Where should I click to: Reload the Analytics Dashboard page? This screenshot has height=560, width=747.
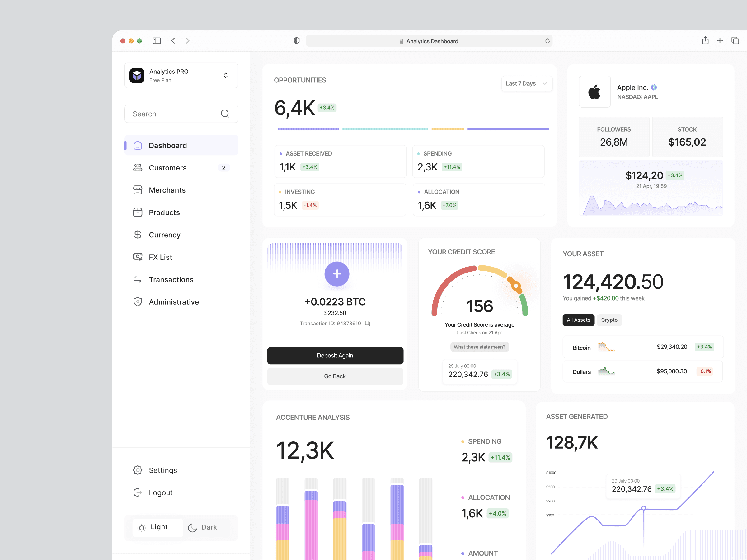coord(547,41)
